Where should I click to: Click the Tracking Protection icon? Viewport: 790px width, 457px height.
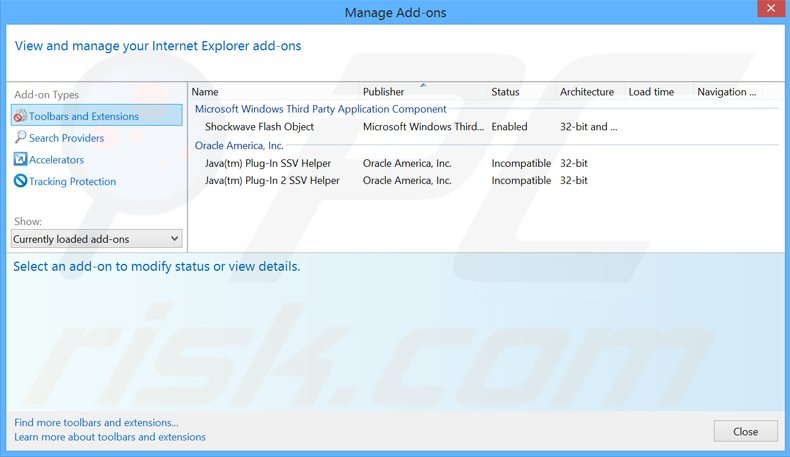click(x=20, y=182)
